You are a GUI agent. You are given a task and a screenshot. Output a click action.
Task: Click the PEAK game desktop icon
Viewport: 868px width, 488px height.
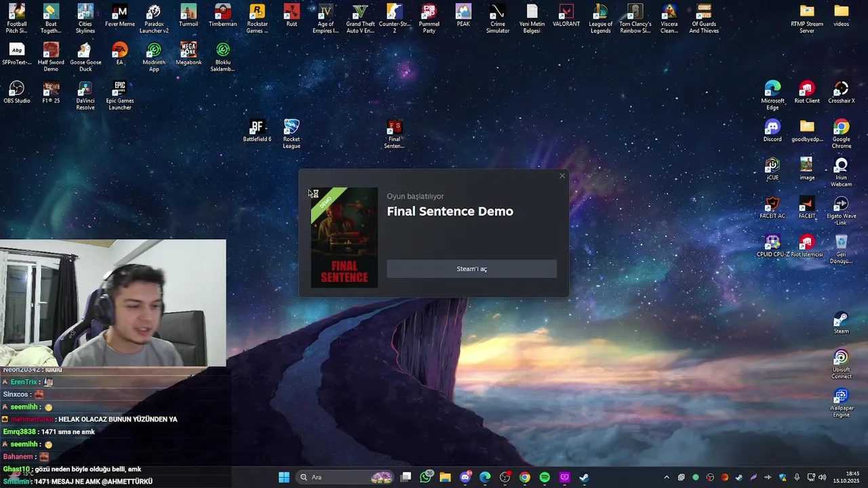pyautogui.click(x=463, y=16)
